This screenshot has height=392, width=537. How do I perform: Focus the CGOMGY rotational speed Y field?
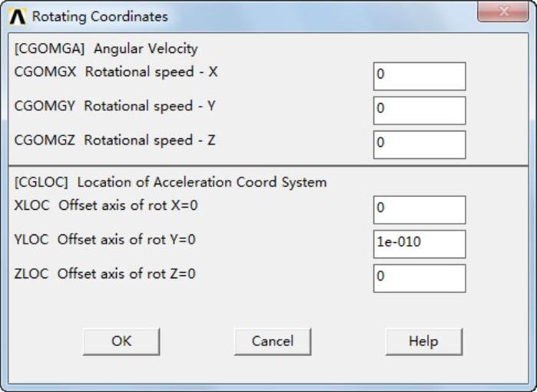click(x=419, y=110)
